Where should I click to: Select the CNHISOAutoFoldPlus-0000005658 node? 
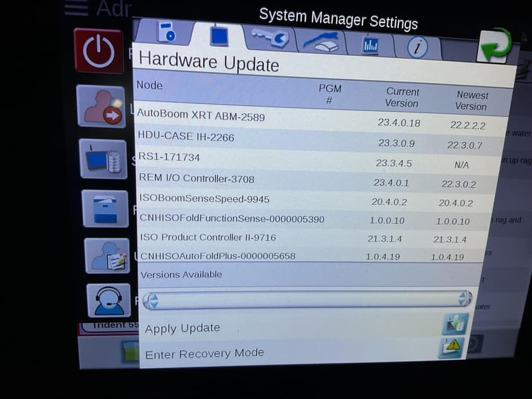pos(217,256)
